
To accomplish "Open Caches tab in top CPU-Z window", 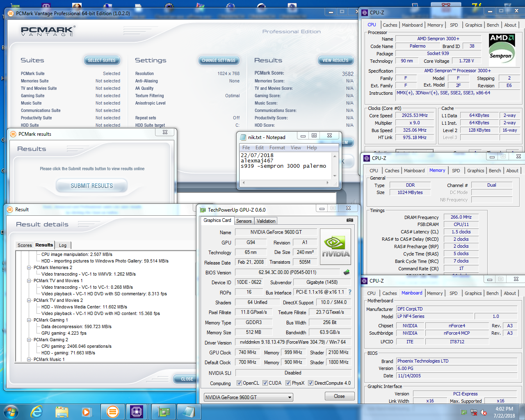I will click(x=390, y=25).
